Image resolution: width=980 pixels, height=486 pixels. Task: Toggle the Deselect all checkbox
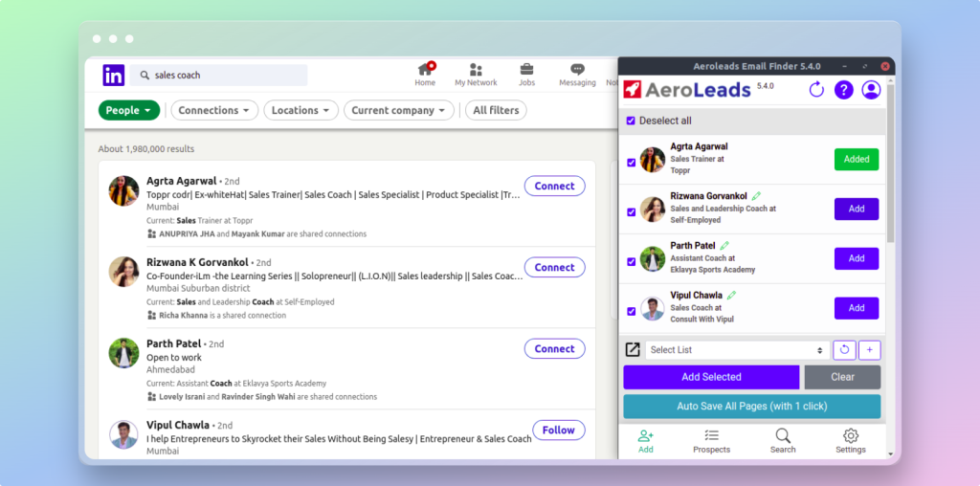click(630, 121)
